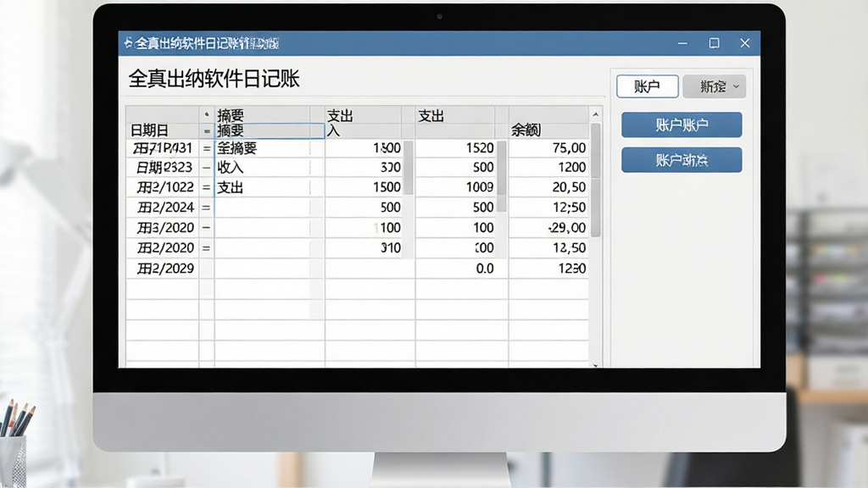The image size is (868, 488).
Task: Click the app icon in the title bar
Action: tap(129, 43)
